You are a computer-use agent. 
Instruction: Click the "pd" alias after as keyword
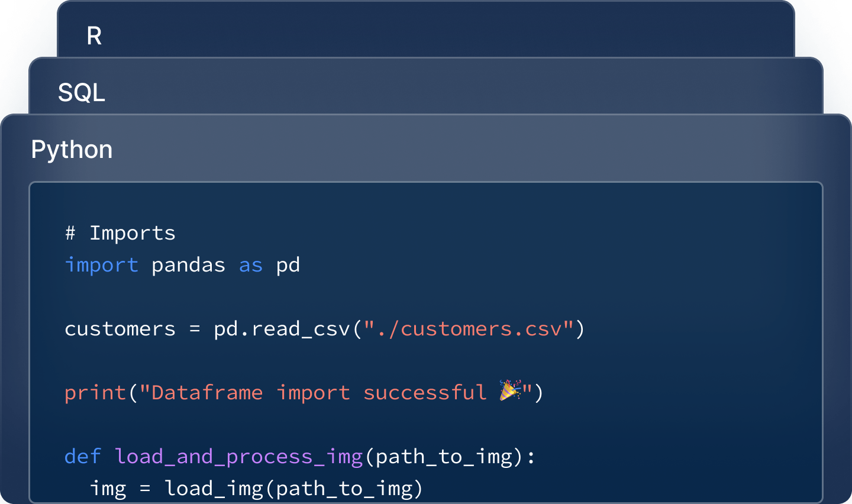tap(289, 265)
